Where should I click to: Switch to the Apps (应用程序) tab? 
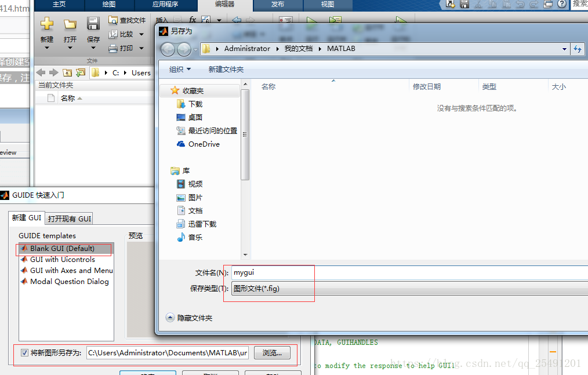coord(165,4)
